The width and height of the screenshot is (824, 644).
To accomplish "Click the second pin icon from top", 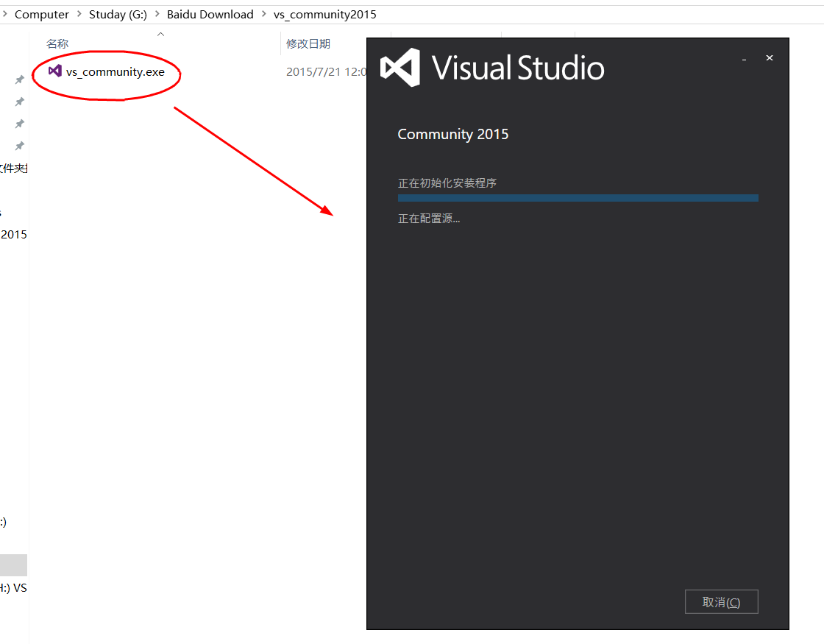I will [20, 102].
